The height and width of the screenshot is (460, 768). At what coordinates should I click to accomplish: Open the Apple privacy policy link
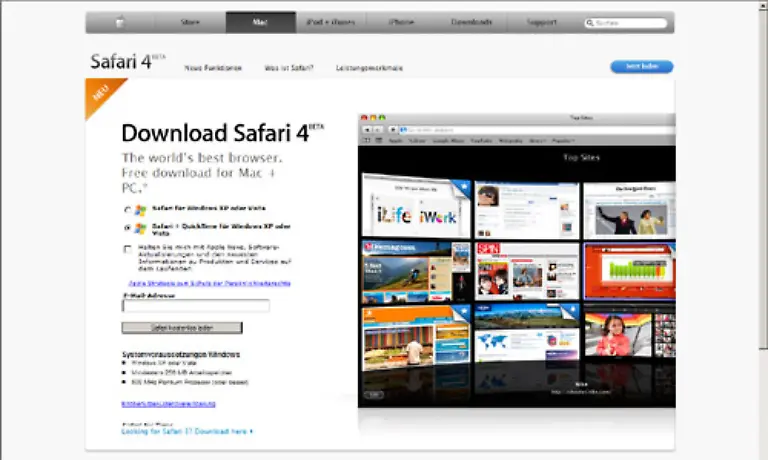click(x=210, y=283)
